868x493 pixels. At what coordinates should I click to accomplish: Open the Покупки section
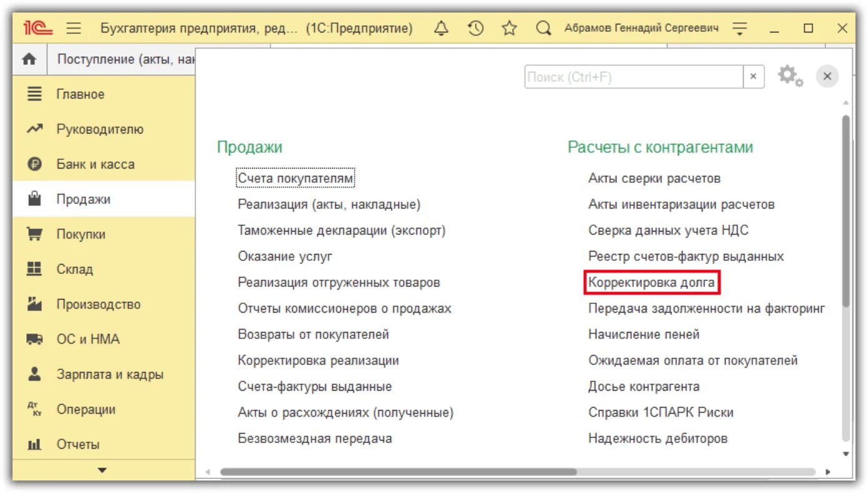tap(104, 234)
